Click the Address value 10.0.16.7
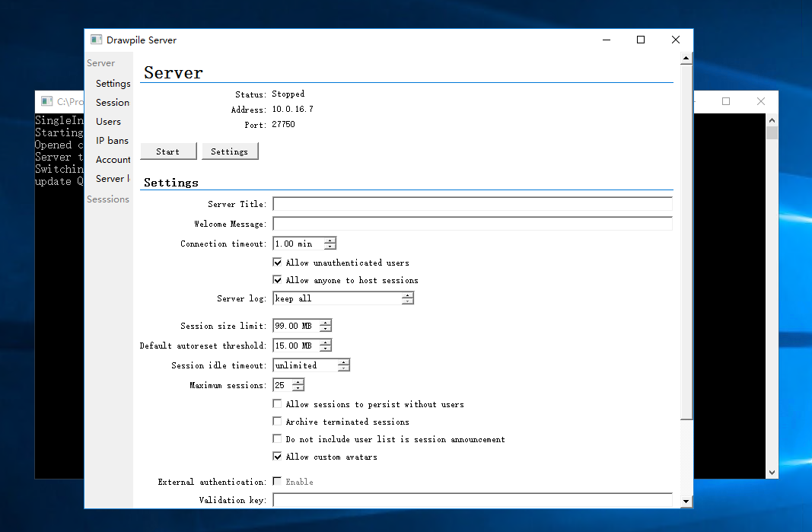This screenshot has height=532, width=812. (292, 110)
